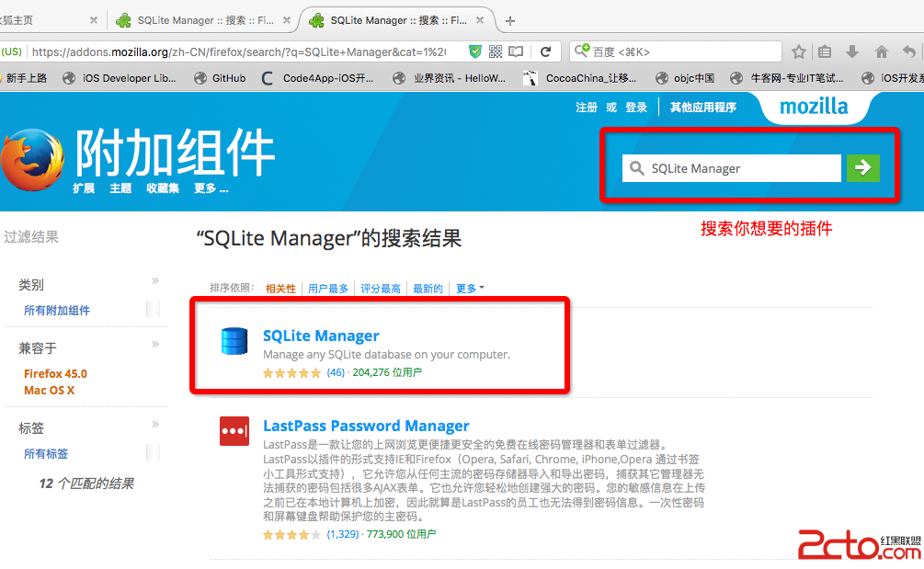924x569 pixels.
Task: Open the 业界资讯 - HelloW bookmark
Action: click(x=450, y=78)
